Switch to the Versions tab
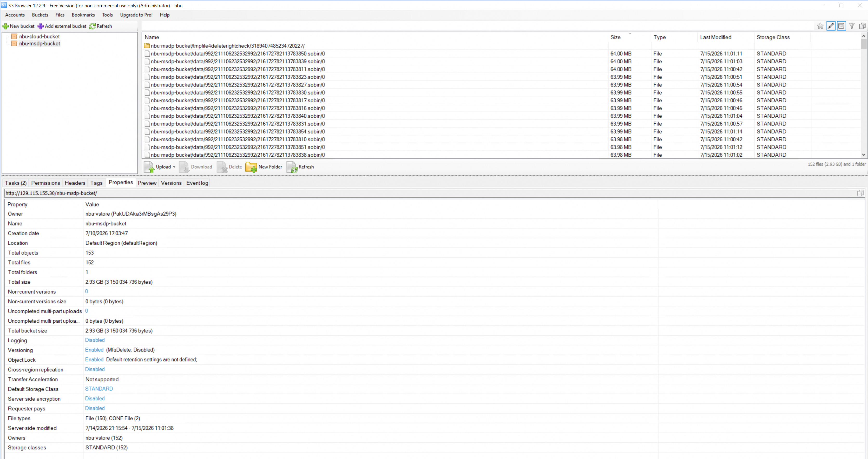 click(x=171, y=183)
